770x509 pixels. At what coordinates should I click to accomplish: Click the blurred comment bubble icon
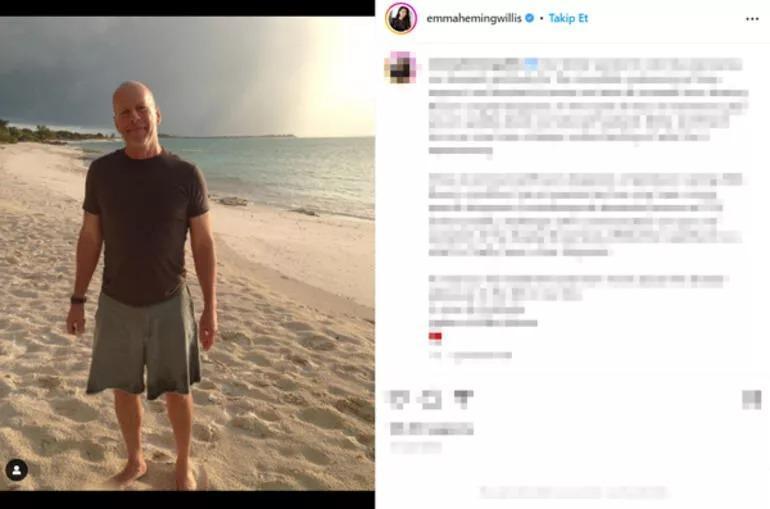click(431, 400)
